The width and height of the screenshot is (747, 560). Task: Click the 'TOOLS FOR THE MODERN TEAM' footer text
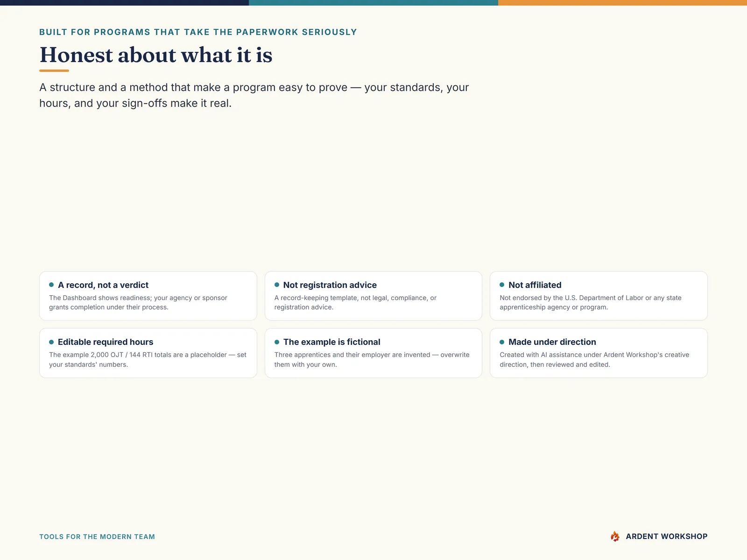tap(97, 537)
